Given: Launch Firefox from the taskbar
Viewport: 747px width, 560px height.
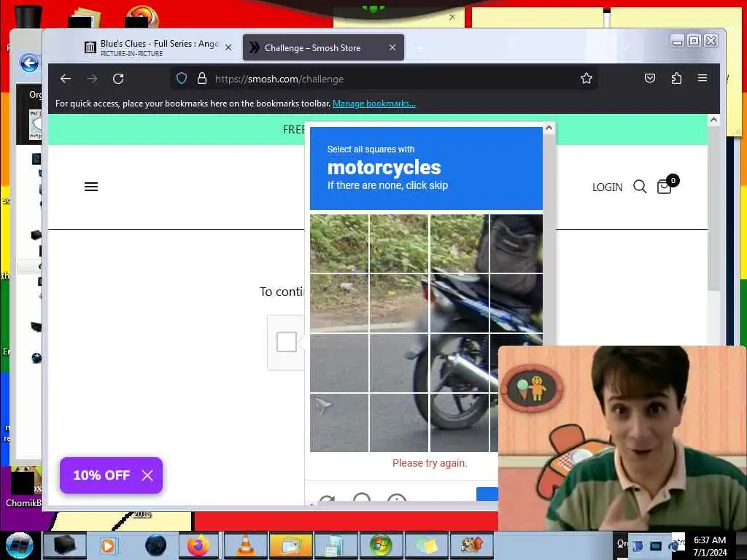Looking at the screenshot, I should 198,545.
